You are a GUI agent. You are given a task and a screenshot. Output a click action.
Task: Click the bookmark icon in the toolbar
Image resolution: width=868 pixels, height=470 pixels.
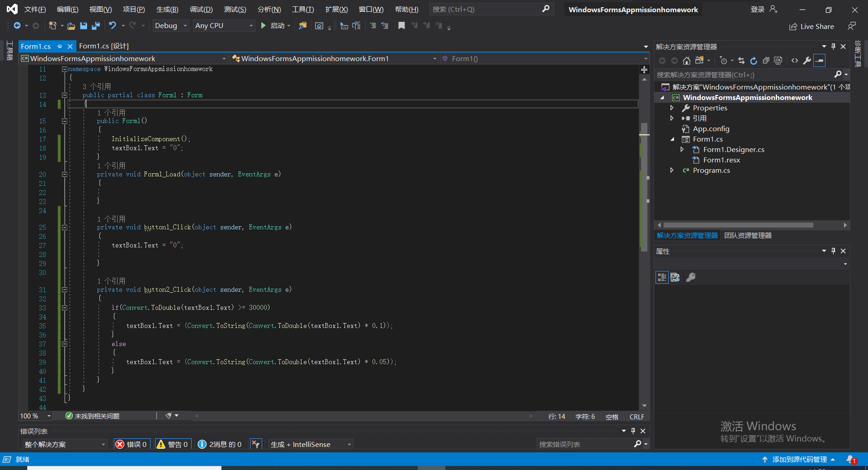[x=401, y=26]
